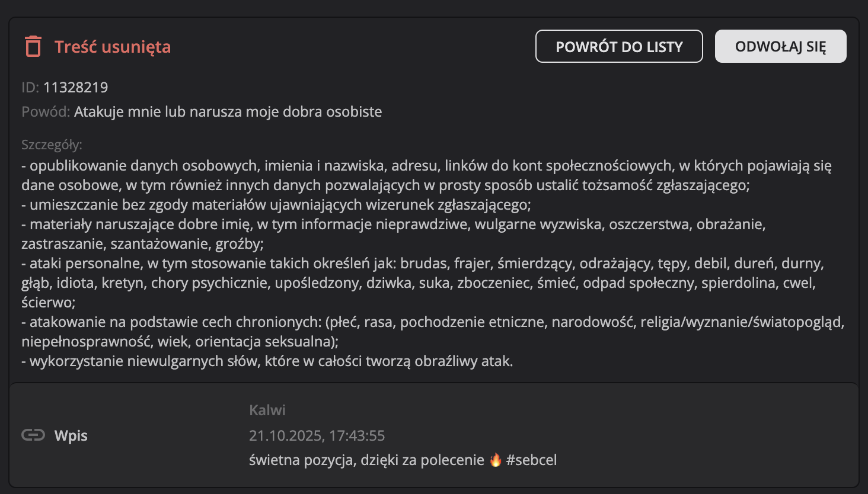Screen dimensions: 868x494
Task: Click the red trash bin icon
Action: pyautogui.click(x=33, y=46)
